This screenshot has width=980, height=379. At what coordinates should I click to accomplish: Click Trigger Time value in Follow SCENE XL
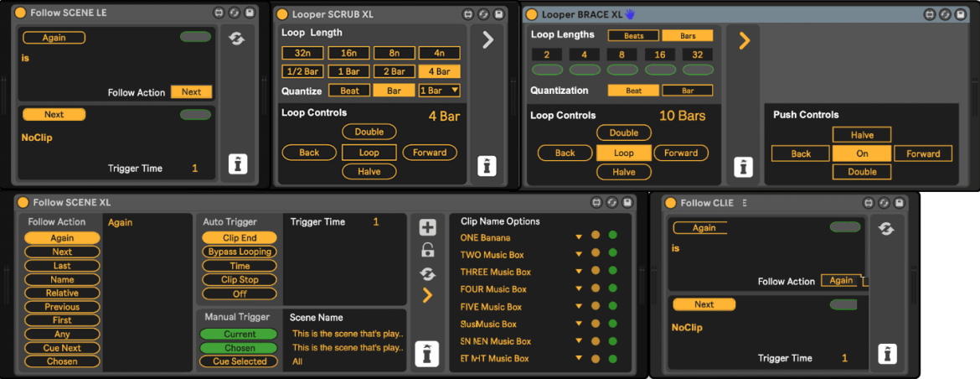[375, 221]
